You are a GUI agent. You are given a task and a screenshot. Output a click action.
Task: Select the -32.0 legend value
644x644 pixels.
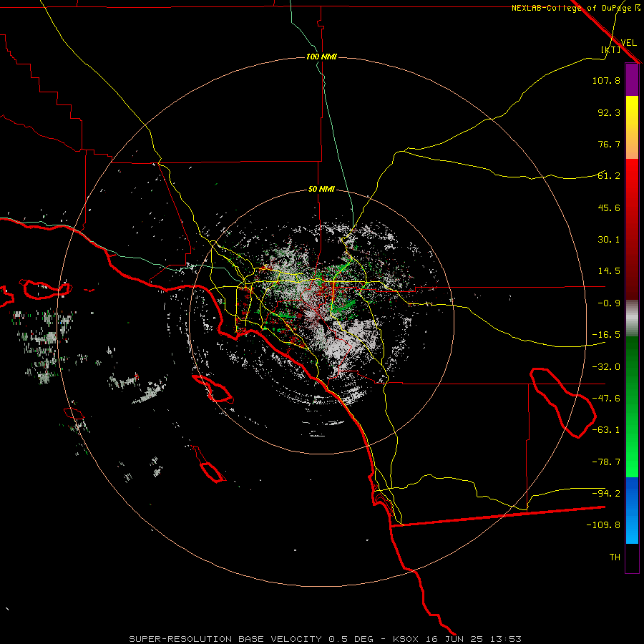(606, 367)
